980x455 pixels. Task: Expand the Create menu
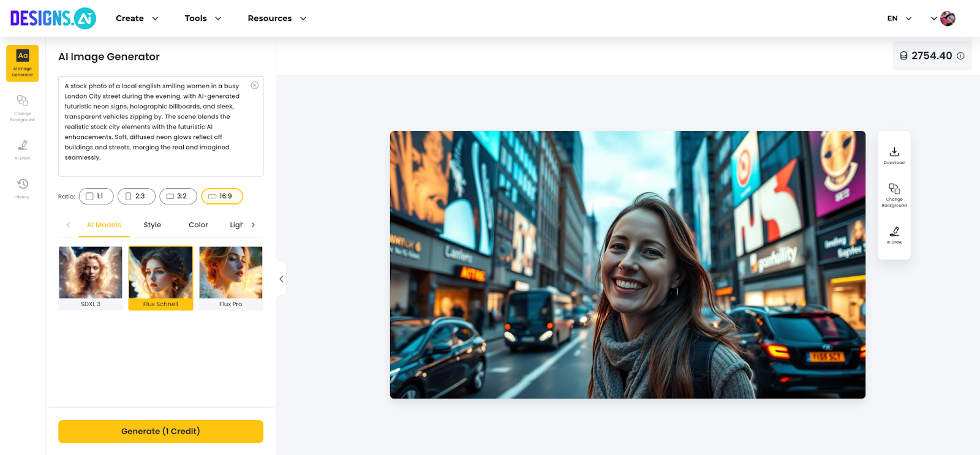pos(137,18)
